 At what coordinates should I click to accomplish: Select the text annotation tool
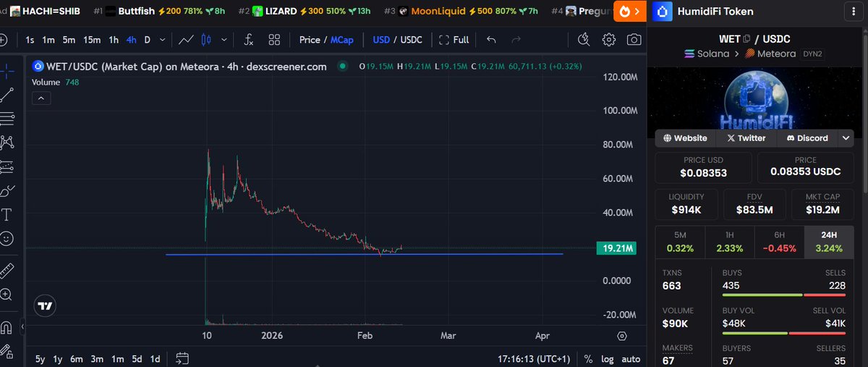(x=7, y=215)
